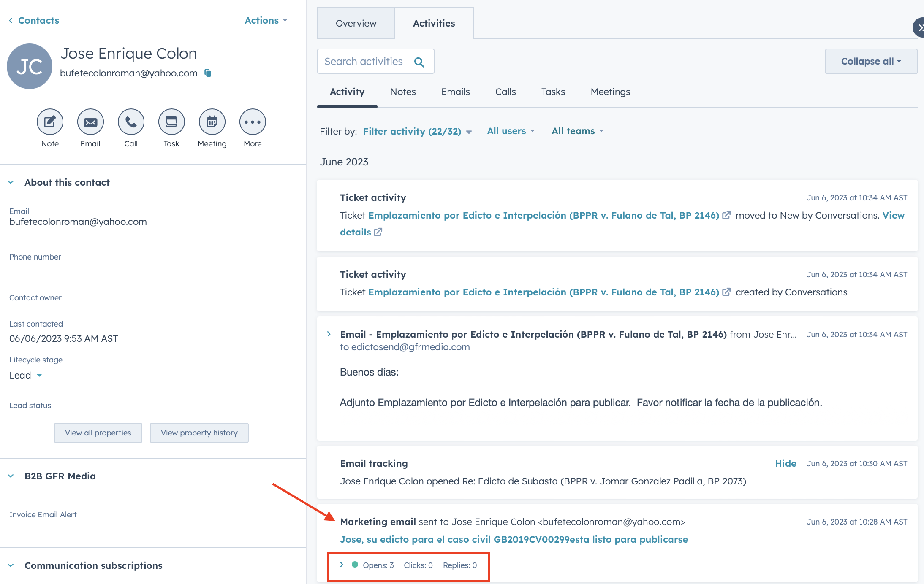Click the Search activities field
The image size is (924, 584).
pos(364,62)
